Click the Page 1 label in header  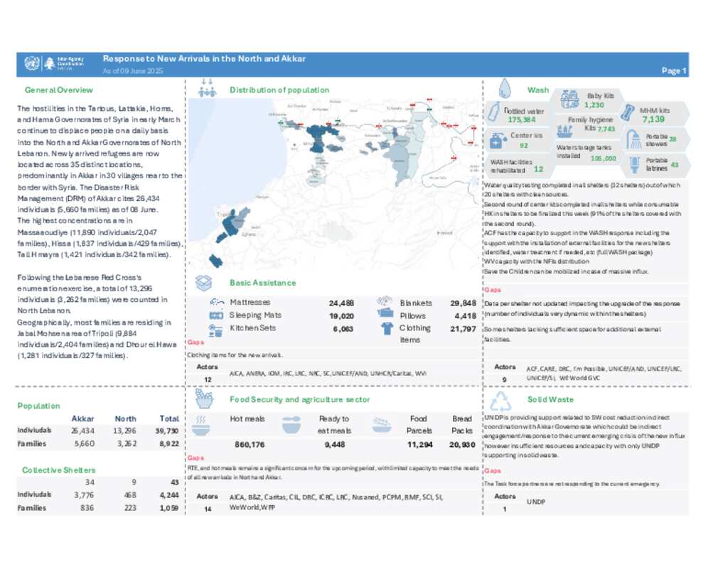pyautogui.click(x=673, y=71)
